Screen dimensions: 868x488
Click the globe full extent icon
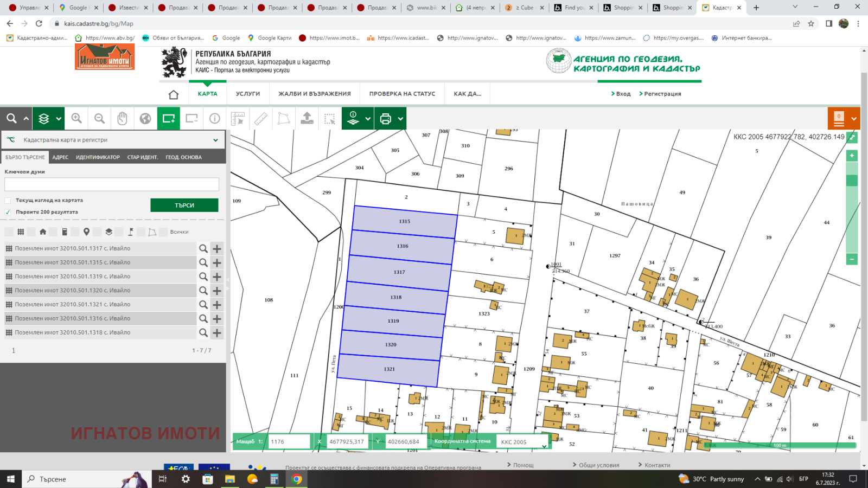[145, 118]
